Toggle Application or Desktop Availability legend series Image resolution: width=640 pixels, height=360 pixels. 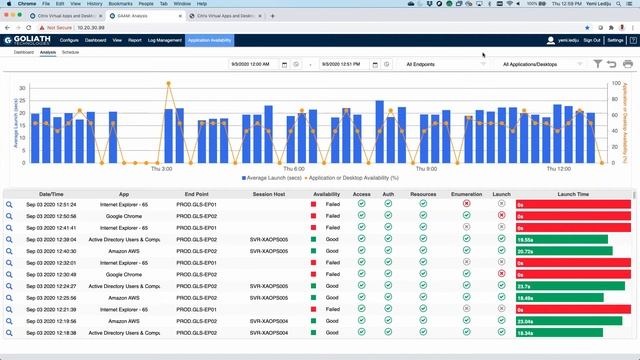pos(352,178)
